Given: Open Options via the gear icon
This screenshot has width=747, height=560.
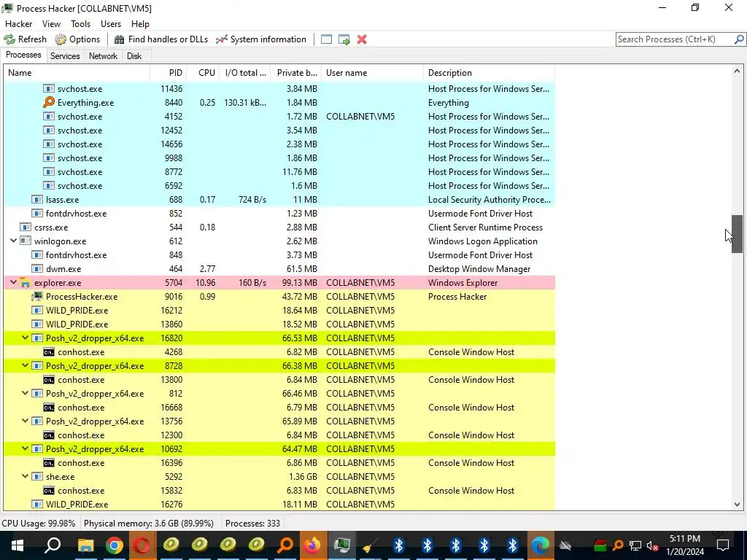Looking at the screenshot, I should pyautogui.click(x=61, y=39).
